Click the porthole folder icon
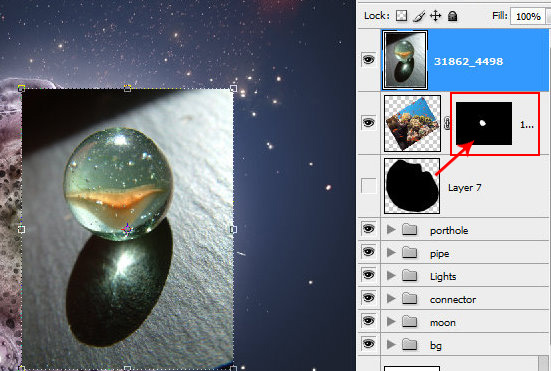This screenshot has height=371, width=551. pos(409,230)
